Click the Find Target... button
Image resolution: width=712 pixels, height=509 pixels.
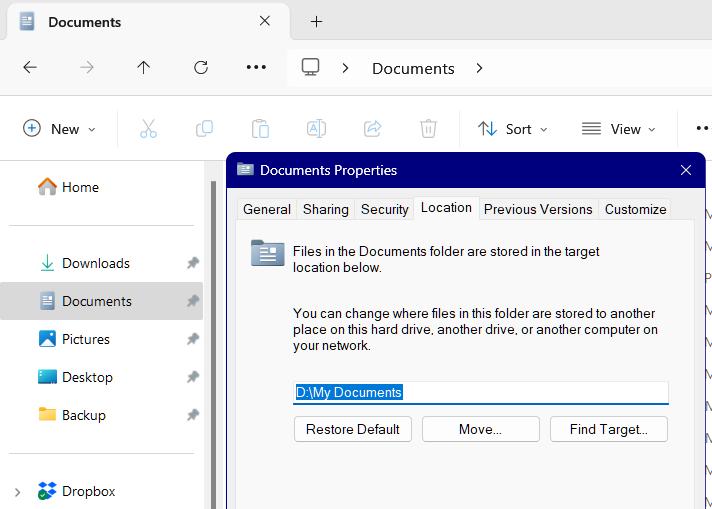pyautogui.click(x=608, y=429)
